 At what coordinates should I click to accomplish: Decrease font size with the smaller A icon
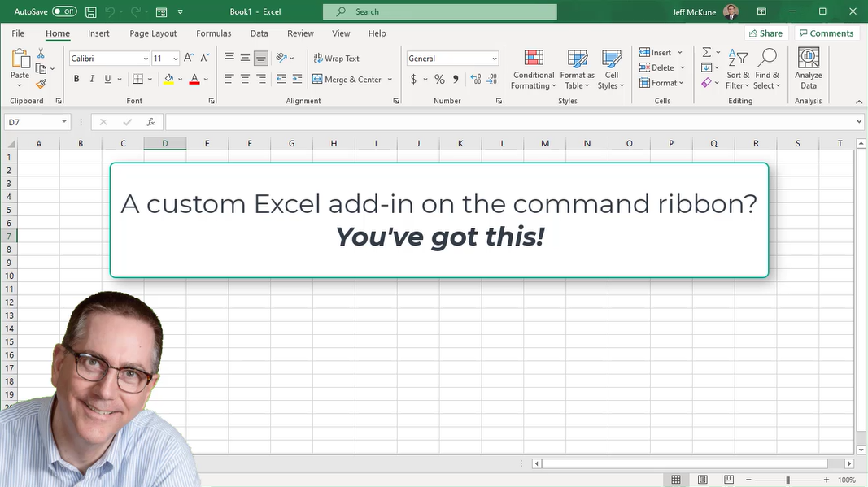tap(205, 58)
